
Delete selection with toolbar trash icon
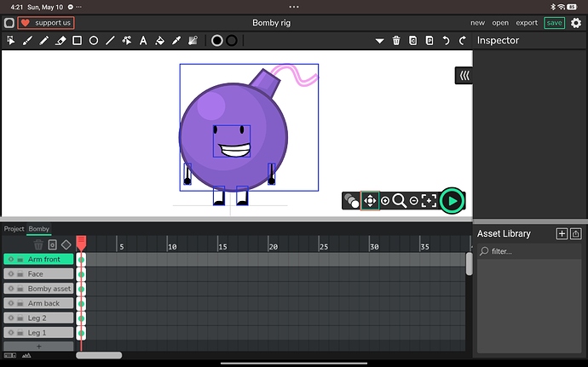pyautogui.click(x=396, y=41)
